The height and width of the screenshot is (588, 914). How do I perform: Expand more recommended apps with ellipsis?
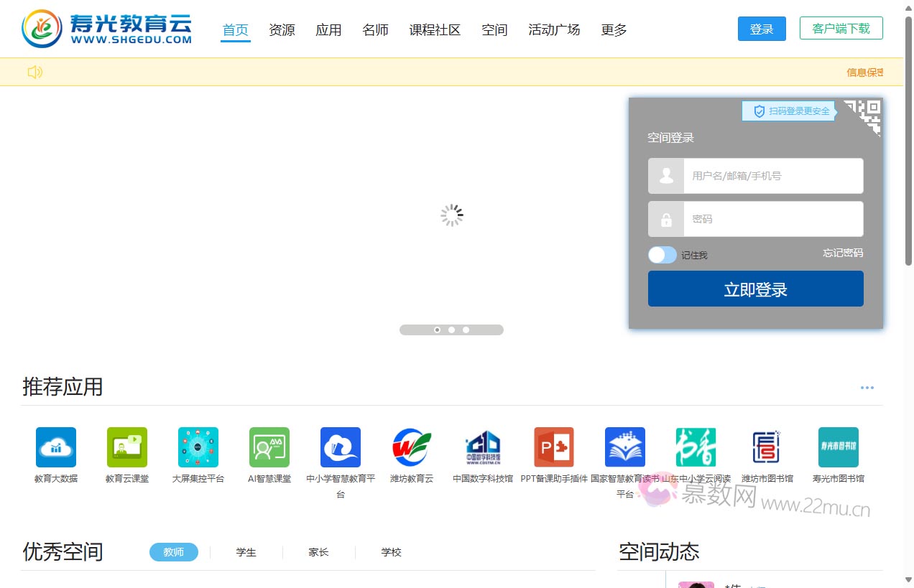pyautogui.click(x=867, y=388)
